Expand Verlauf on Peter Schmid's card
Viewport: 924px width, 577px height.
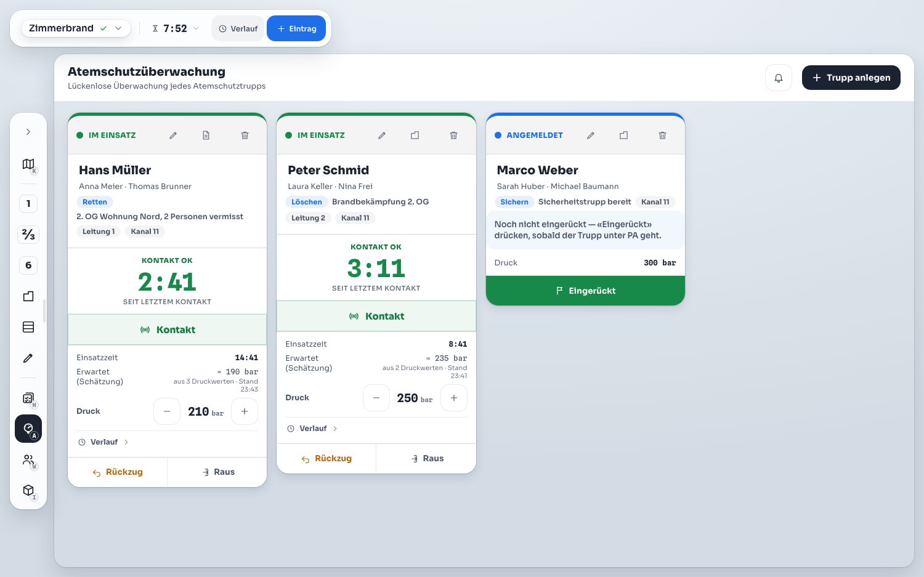click(x=312, y=429)
